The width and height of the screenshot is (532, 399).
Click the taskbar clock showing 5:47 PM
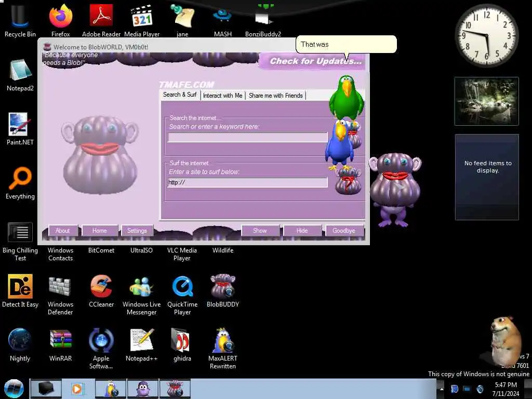pos(506,389)
